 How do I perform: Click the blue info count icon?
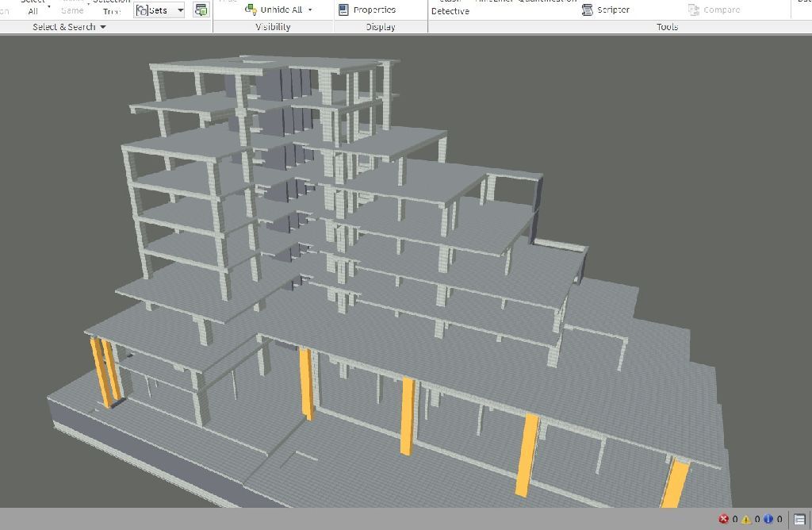tap(768, 519)
